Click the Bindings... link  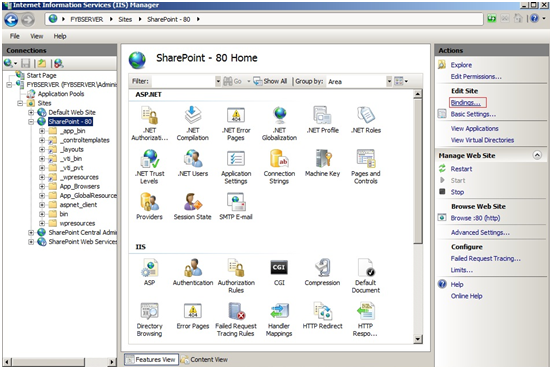(465, 103)
